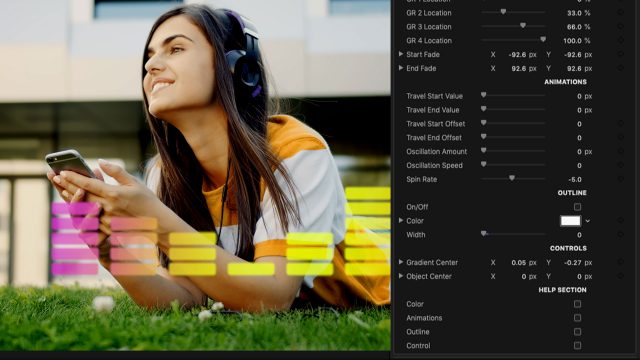Add keyframe for Travel End Offset

[620, 138]
